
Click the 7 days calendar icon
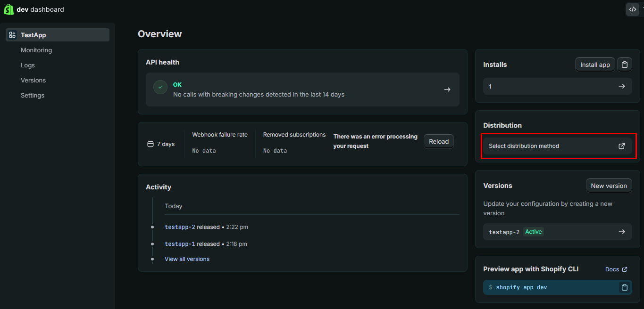tap(151, 144)
